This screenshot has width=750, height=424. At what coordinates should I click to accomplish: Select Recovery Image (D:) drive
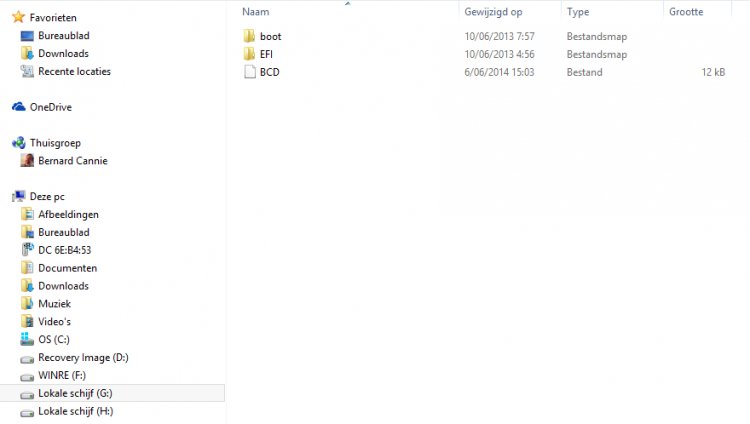pos(83,357)
